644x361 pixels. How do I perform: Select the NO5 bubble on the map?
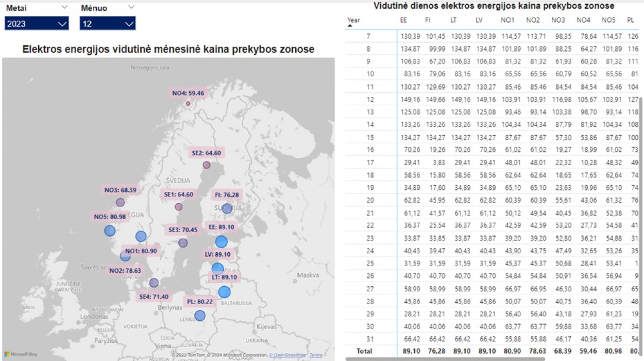110,231
